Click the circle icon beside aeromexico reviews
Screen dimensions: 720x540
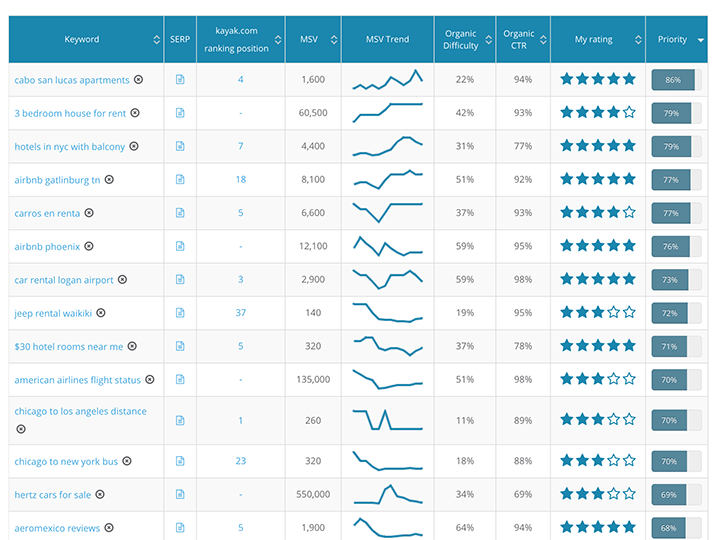109,528
